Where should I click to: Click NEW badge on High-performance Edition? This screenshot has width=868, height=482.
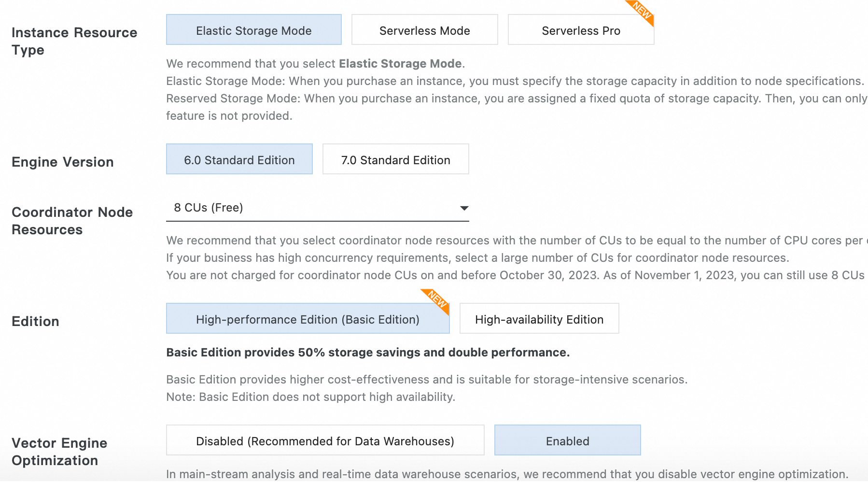[437, 299]
